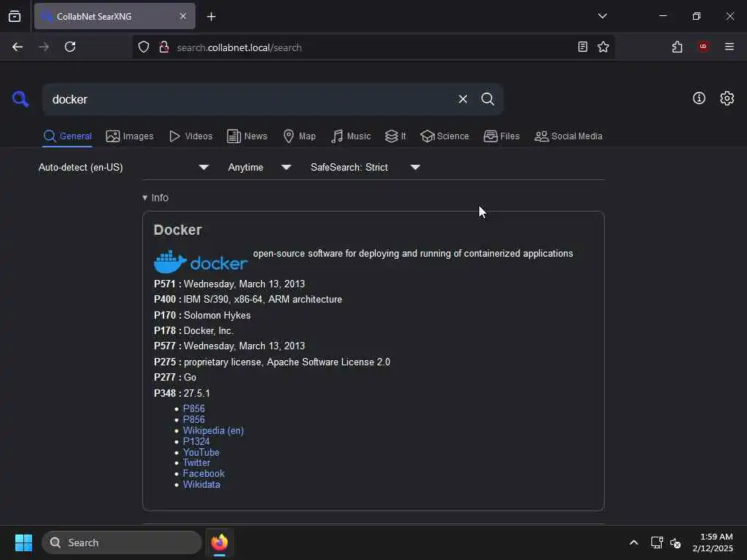Open the second P856 link
Image resolution: width=747 pixels, height=560 pixels.
(x=194, y=419)
